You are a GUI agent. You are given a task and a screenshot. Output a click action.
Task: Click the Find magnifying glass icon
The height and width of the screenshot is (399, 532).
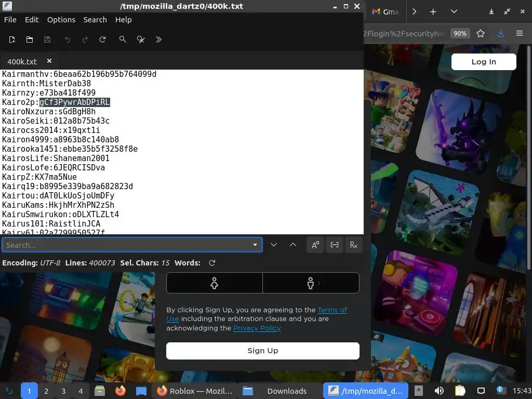click(123, 39)
